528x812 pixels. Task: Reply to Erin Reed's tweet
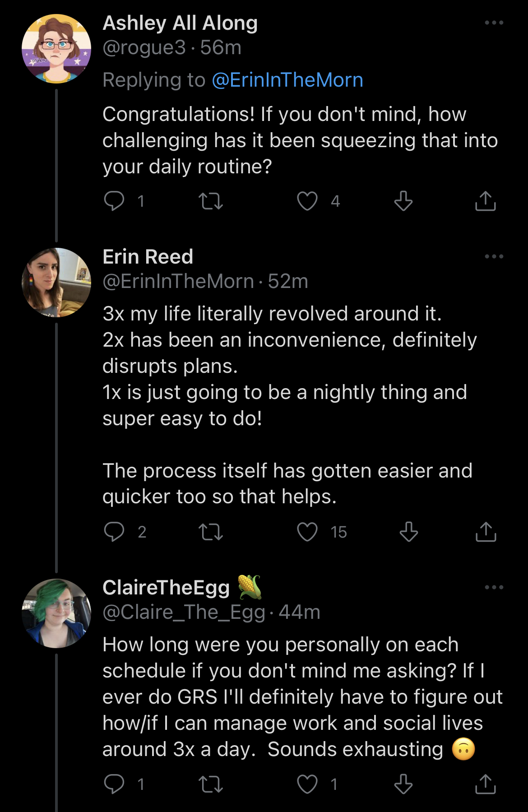[x=114, y=532]
